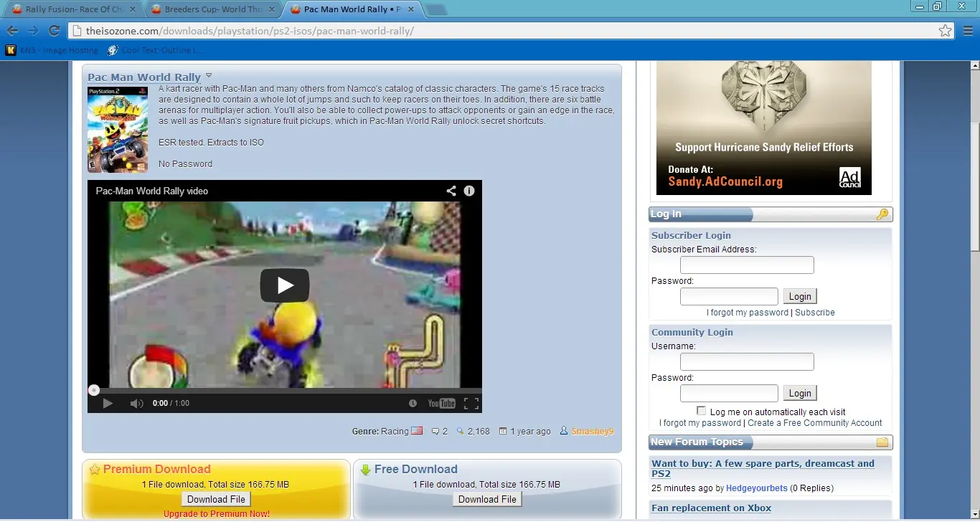
Task: Click the Racing genre link
Action: point(395,431)
